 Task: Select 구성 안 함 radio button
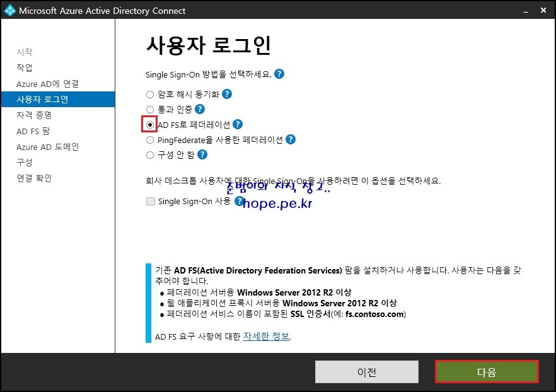(x=150, y=155)
